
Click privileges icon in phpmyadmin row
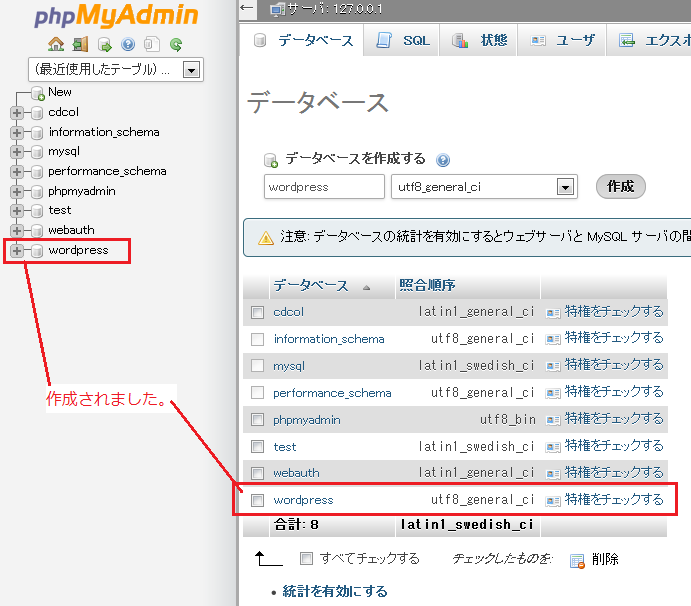click(x=553, y=420)
